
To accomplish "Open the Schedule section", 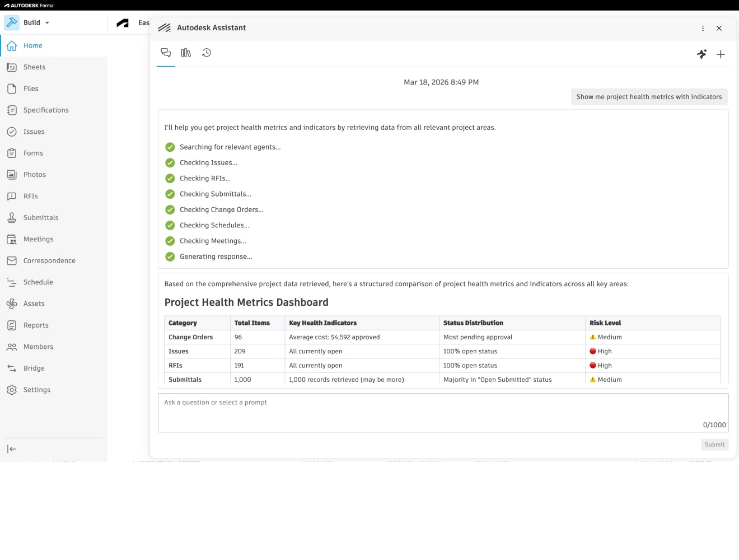I will click(x=38, y=282).
